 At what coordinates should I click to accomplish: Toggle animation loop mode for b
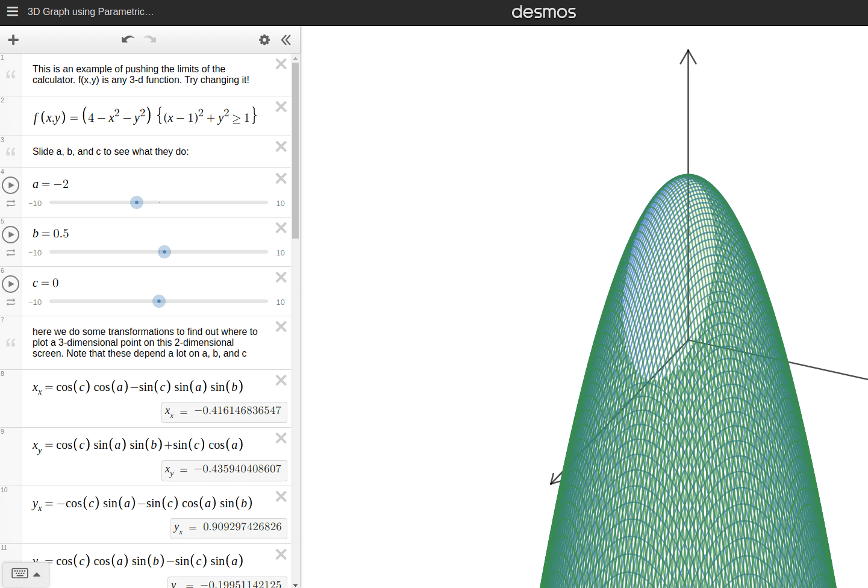click(x=11, y=253)
